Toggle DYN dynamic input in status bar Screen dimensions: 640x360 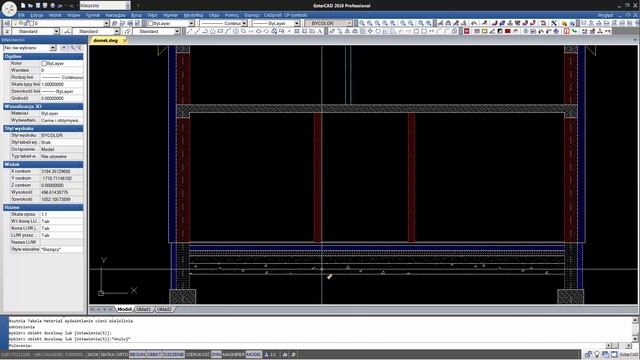point(216,355)
